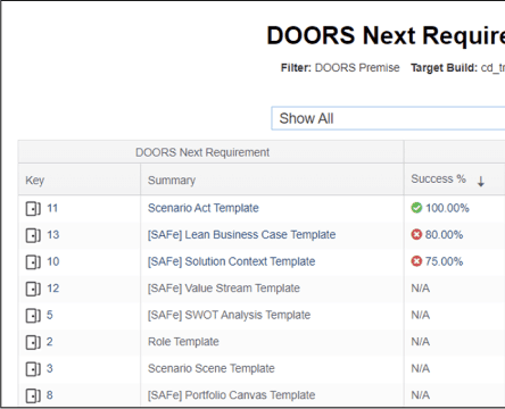Click the requirement icon for key 2
This screenshot has height=409, width=505.
tap(33, 342)
